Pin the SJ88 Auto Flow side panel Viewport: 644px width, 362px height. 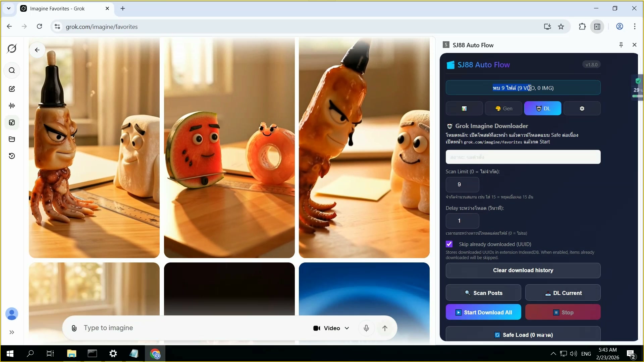[621, 45]
